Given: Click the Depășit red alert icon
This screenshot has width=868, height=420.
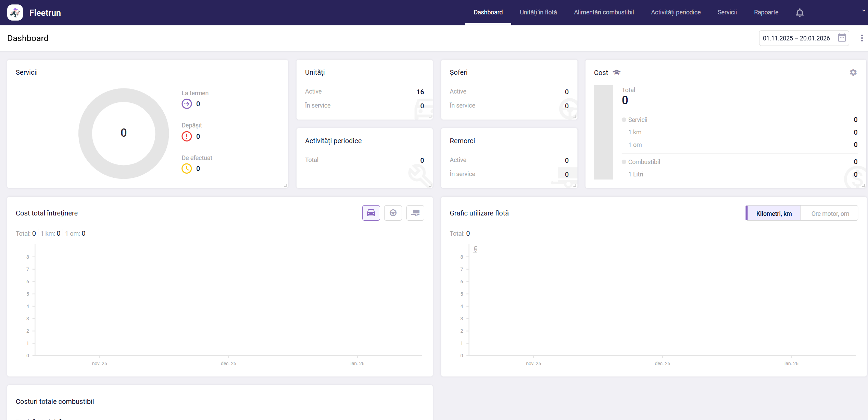Looking at the screenshot, I should coord(187,136).
